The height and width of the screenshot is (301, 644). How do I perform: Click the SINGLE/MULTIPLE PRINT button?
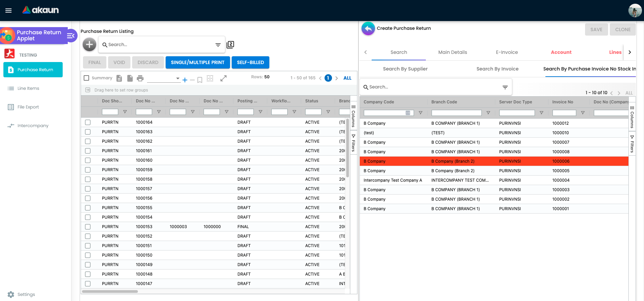point(198,62)
